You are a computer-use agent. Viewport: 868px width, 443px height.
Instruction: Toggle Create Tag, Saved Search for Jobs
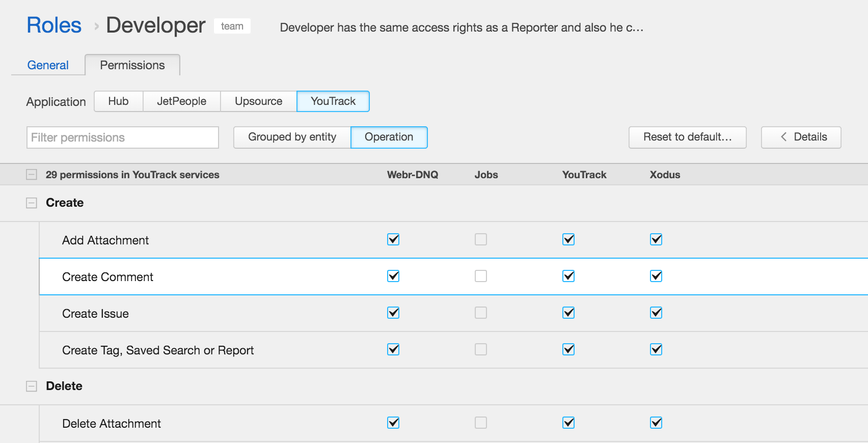[481, 349]
